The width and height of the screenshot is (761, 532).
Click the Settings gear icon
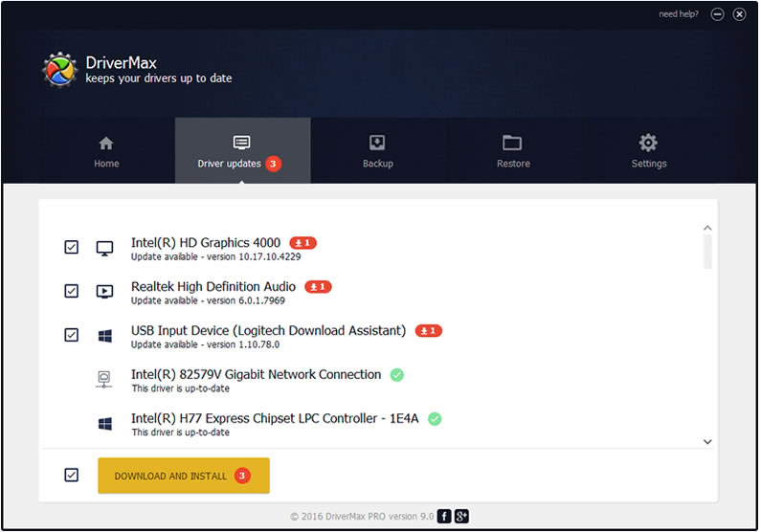648,143
